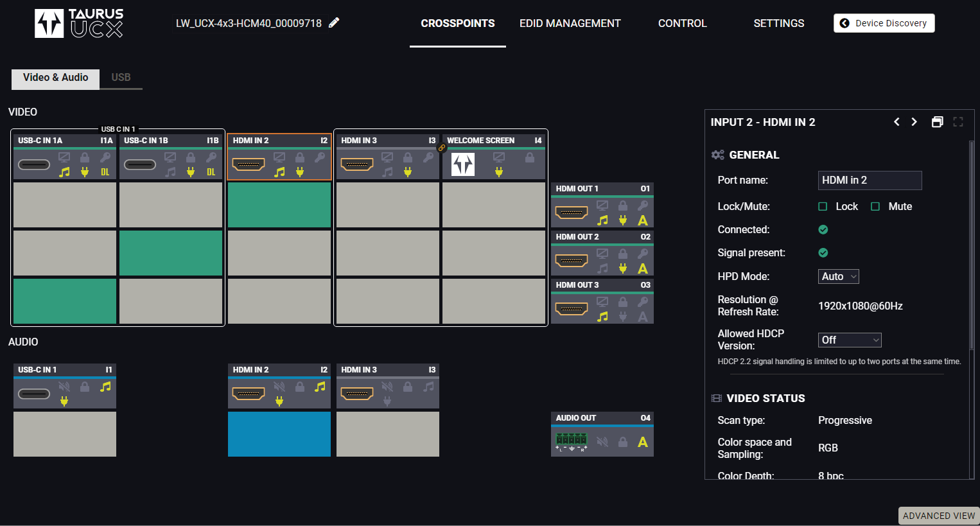Click the Port name input field
The image size is (980, 526).
coord(870,180)
